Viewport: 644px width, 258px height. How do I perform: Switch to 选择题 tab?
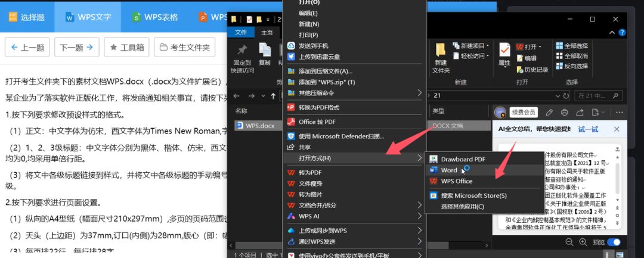coord(27,17)
